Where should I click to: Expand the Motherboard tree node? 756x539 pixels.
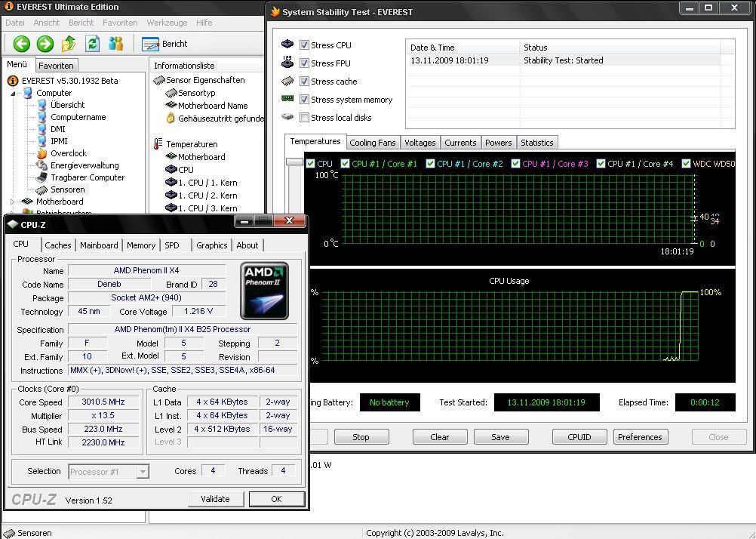pos(13,202)
